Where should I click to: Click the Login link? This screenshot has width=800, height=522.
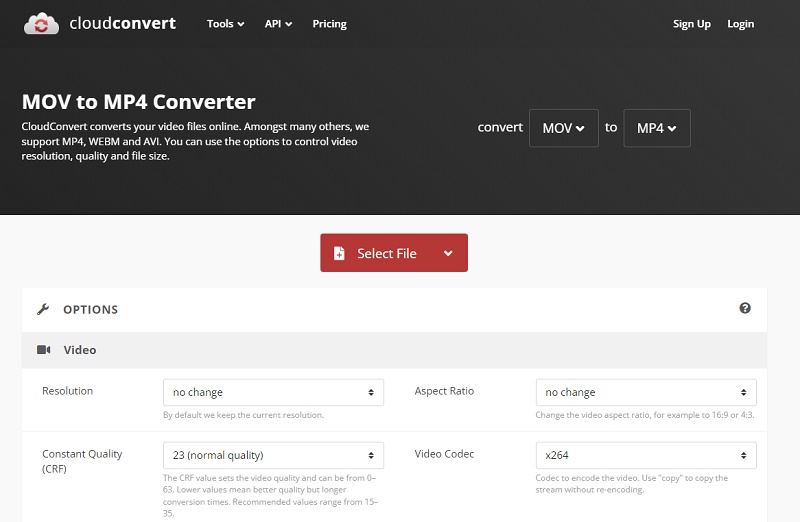[x=740, y=24]
